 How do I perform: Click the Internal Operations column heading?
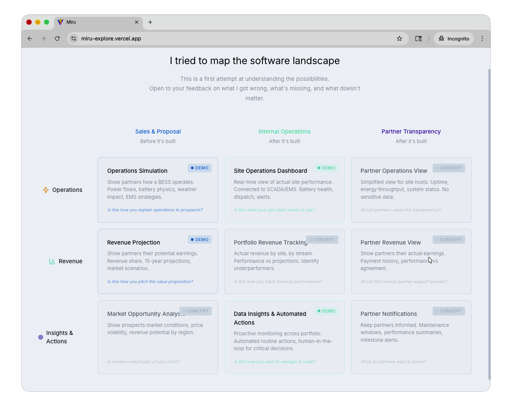pyautogui.click(x=285, y=132)
